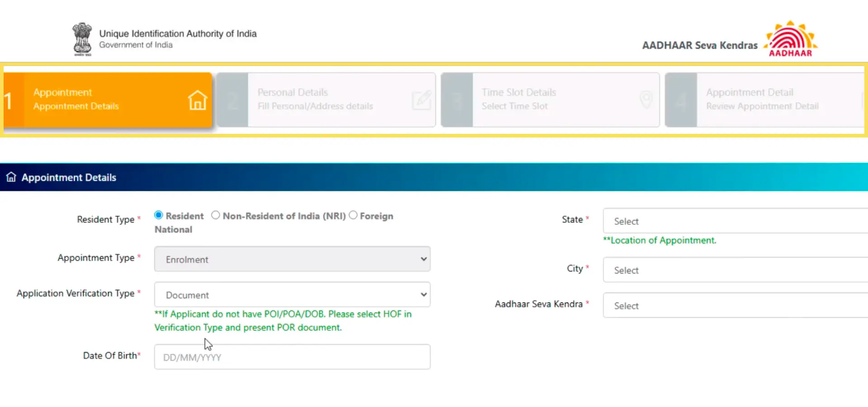Image resolution: width=868 pixels, height=407 pixels.
Task: Open the Appointment Type dropdown showing Enrolment
Action: click(292, 259)
